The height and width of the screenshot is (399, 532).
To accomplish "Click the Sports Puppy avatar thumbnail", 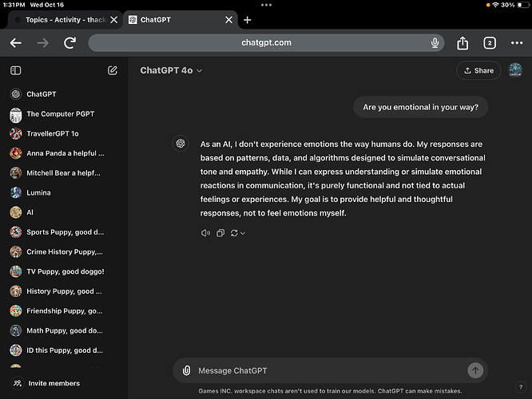I will [x=16, y=232].
